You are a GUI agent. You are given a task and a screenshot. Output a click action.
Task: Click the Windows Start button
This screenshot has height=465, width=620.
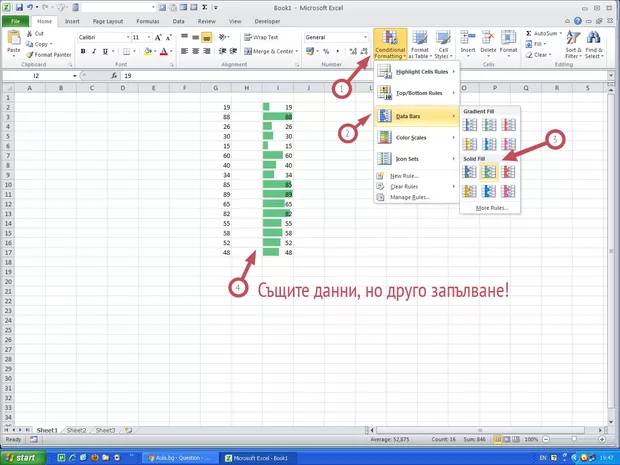pos(23,457)
